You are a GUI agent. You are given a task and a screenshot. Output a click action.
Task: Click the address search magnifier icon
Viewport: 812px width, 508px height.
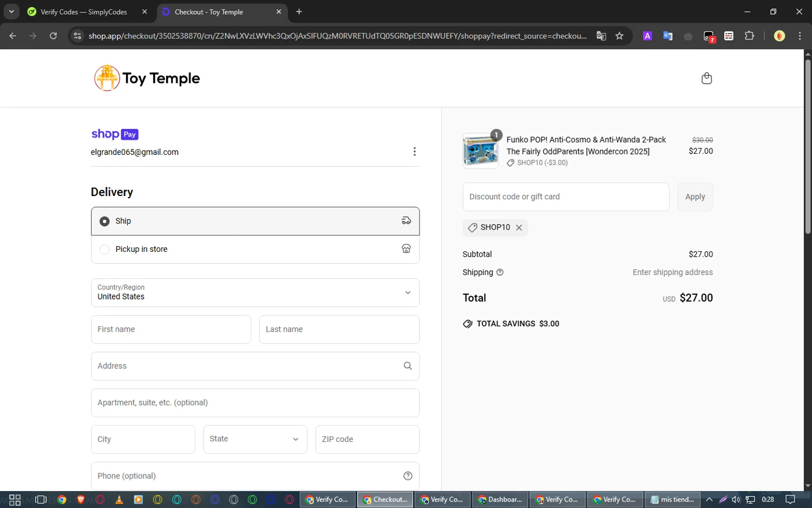[408, 366]
